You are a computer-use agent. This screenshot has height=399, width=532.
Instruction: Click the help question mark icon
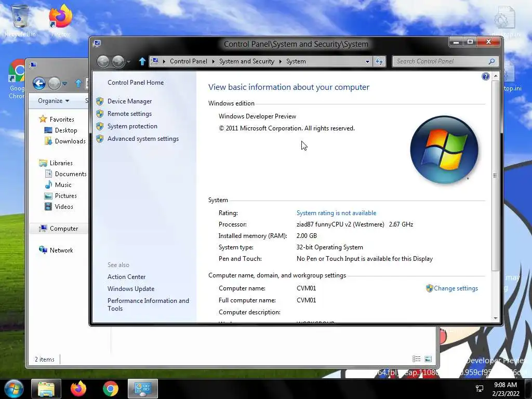(x=486, y=76)
